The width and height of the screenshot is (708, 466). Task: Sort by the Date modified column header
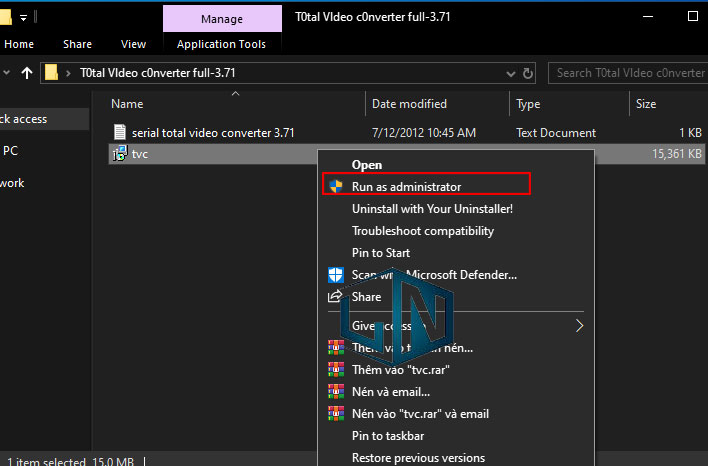point(409,104)
